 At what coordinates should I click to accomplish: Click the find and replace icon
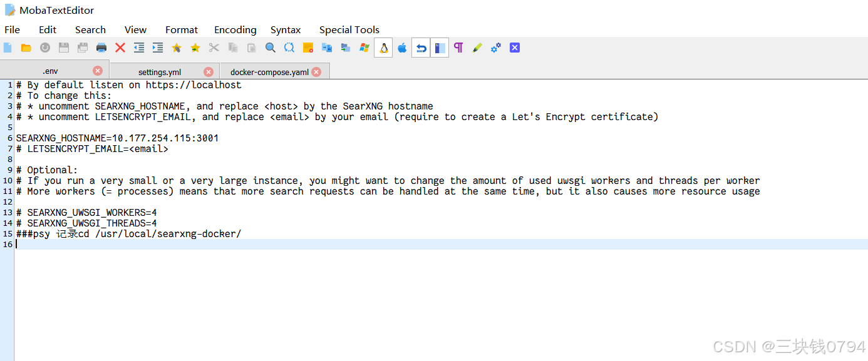click(289, 48)
